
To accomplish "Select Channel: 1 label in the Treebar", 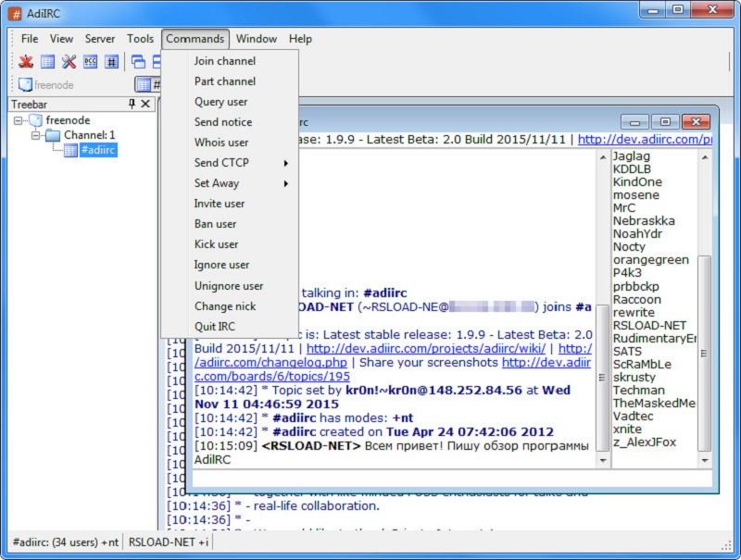I will 89,135.
